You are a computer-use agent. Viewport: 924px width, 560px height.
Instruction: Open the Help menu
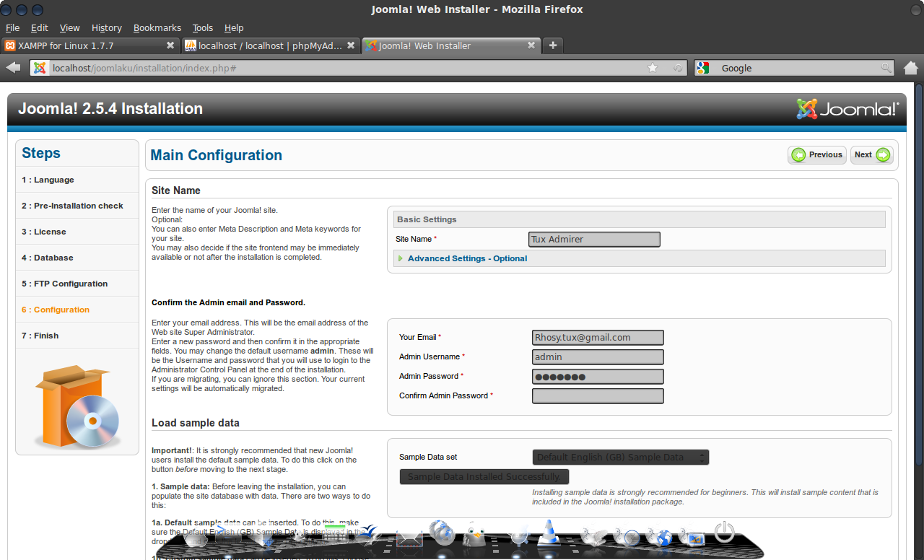234,27
